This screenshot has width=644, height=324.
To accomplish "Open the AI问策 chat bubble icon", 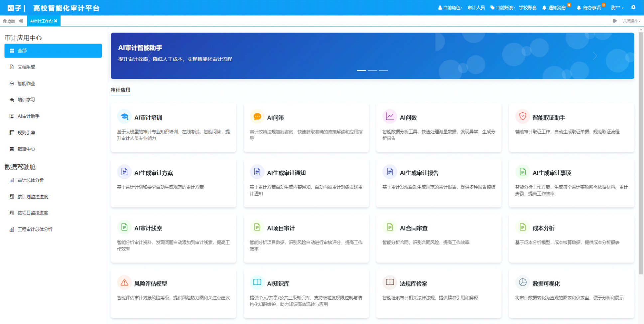I will 257,116.
